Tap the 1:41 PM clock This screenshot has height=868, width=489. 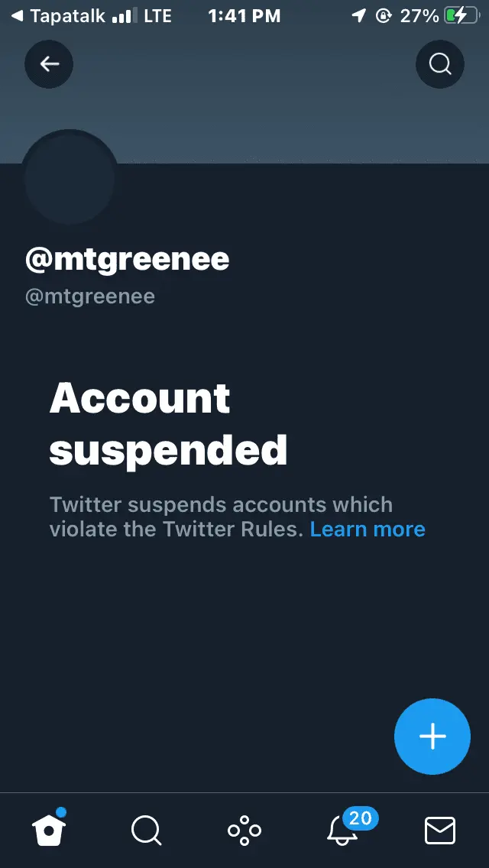coord(244,15)
